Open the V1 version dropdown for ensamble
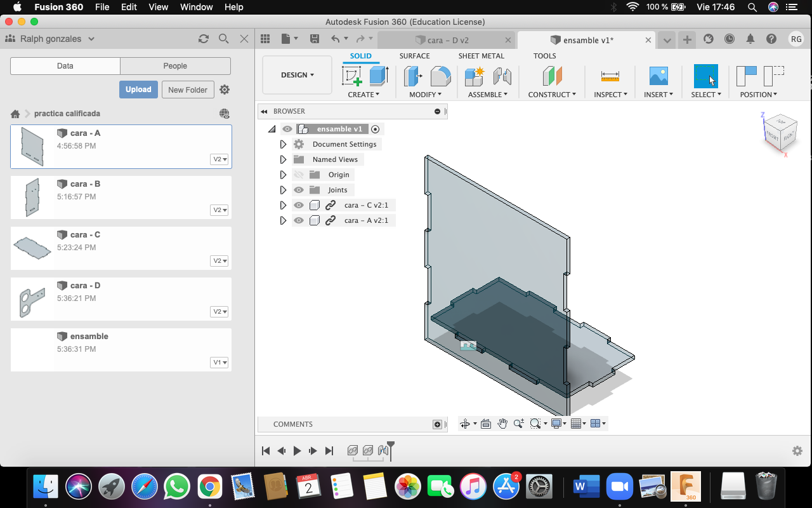This screenshot has height=508, width=812. [x=219, y=363]
